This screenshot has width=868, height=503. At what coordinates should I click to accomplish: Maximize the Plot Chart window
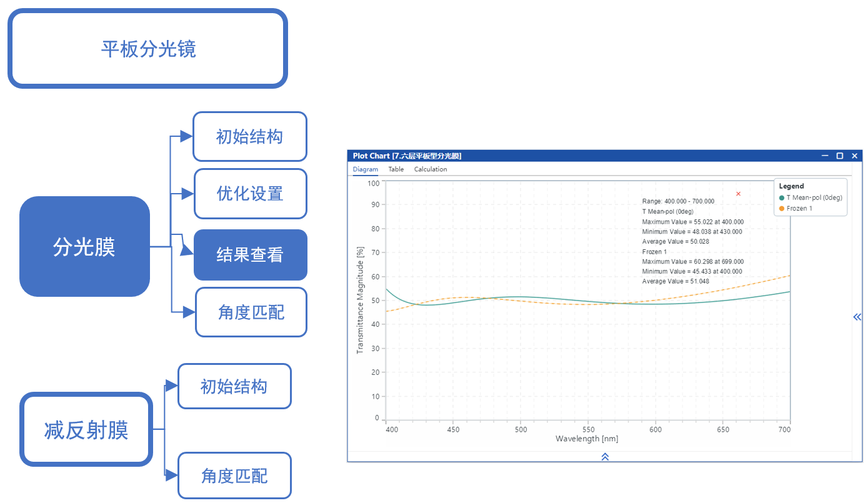840,156
